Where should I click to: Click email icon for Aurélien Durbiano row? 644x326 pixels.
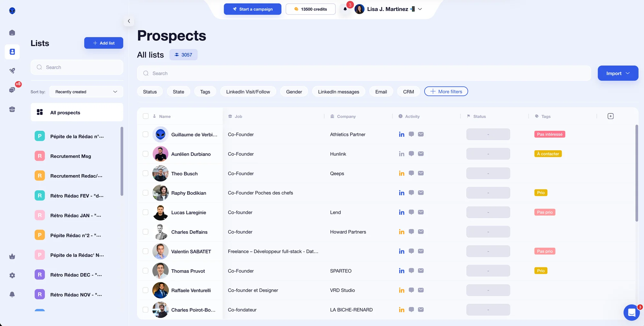(421, 154)
